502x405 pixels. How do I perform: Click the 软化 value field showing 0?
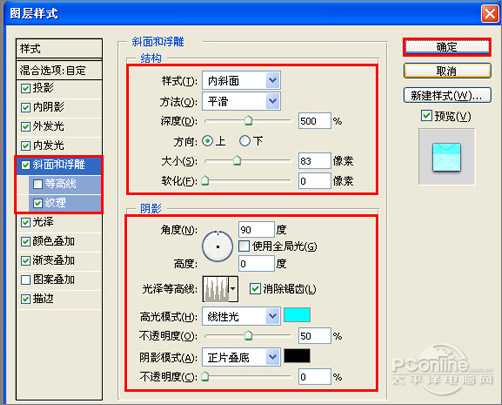(x=314, y=181)
